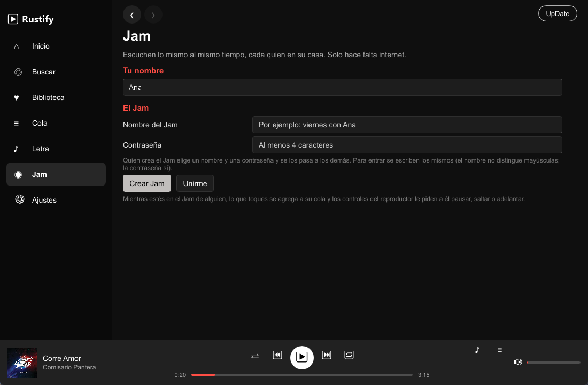Click the Rustify logo icon
The image size is (588, 385).
tap(13, 19)
